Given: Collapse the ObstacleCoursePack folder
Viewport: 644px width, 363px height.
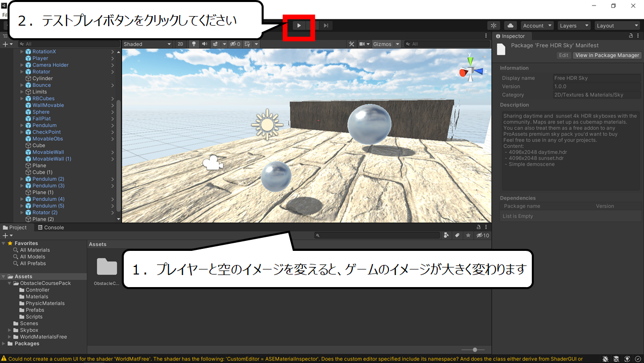Looking at the screenshot, I should [x=10, y=283].
